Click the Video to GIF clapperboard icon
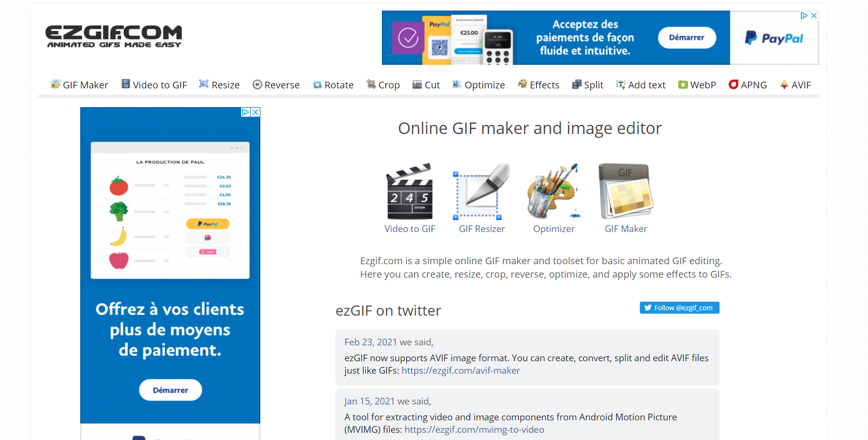 point(410,192)
